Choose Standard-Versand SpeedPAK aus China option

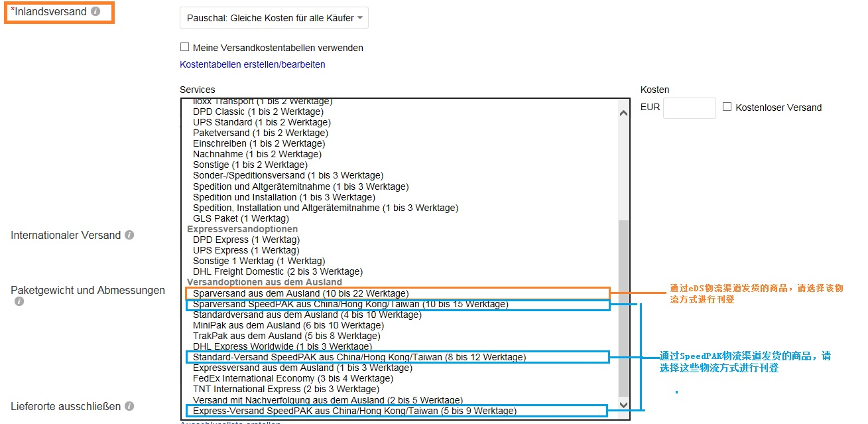coord(359,357)
